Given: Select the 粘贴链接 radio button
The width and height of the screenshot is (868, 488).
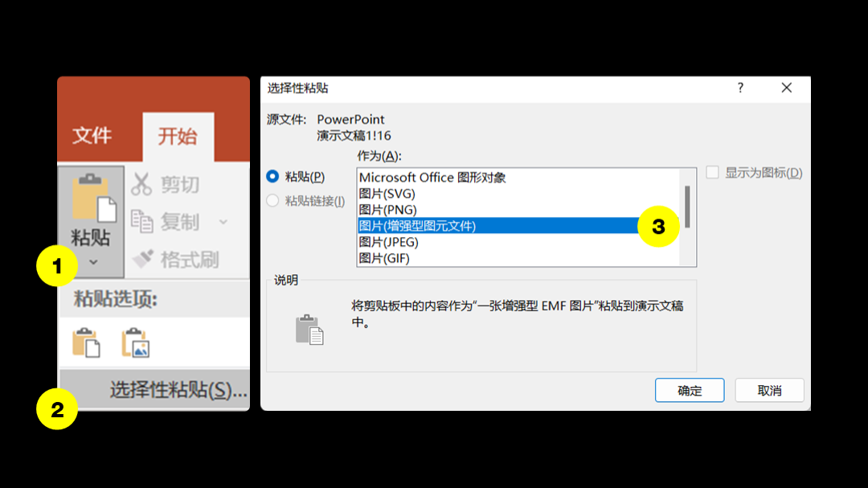Looking at the screenshot, I should [272, 200].
